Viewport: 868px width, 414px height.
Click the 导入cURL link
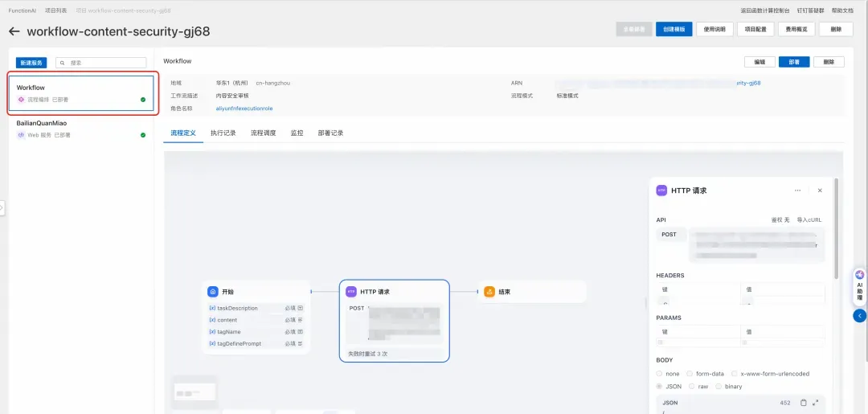[809, 219]
